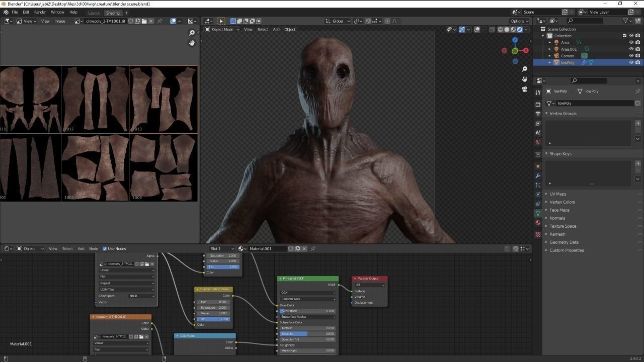The width and height of the screenshot is (644, 362).
Task: Open Object menu in 3D viewport header
Action: click(290, 29)
